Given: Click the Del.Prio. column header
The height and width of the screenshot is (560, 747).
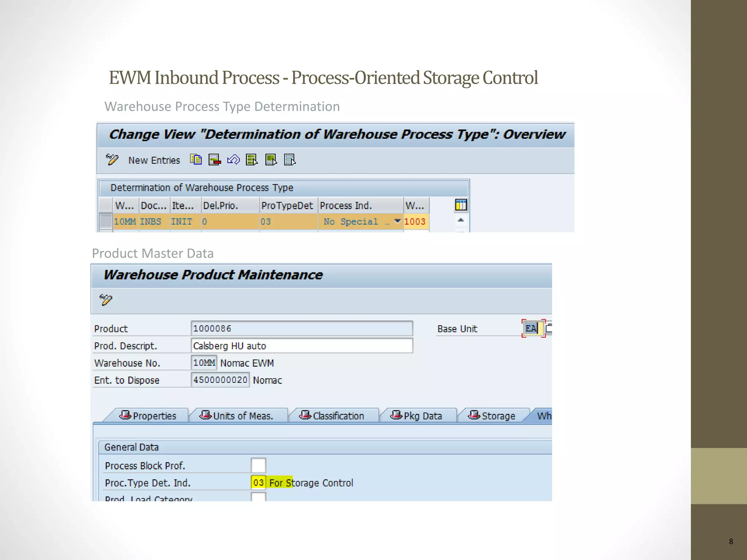Looking at the screenshot, I should [230, 206].
